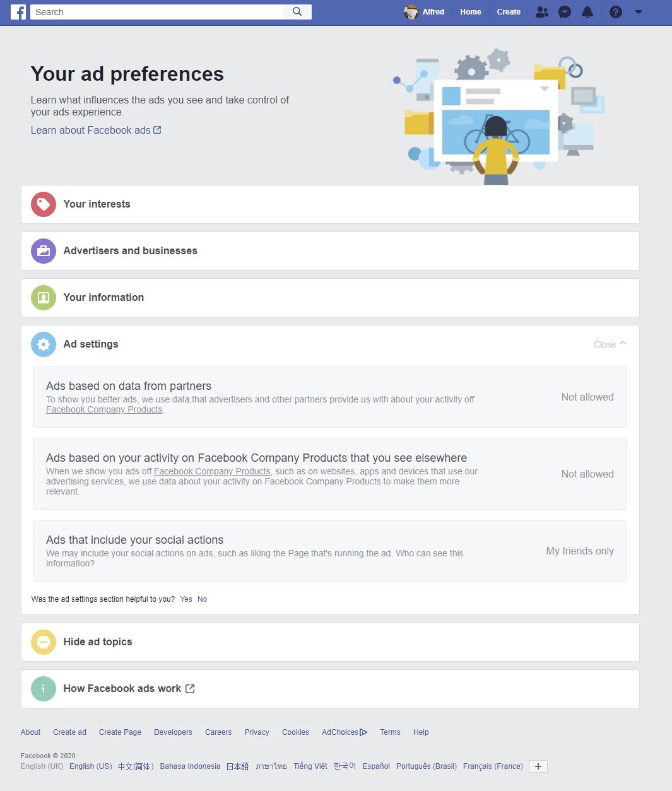This screenshot has height=791, width=672.
Task: Click the plus button for more languages
Action: pos(538,766)
